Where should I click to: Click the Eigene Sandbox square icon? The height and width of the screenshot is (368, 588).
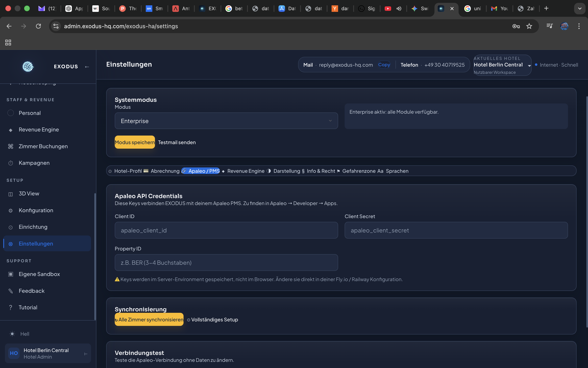10,274
